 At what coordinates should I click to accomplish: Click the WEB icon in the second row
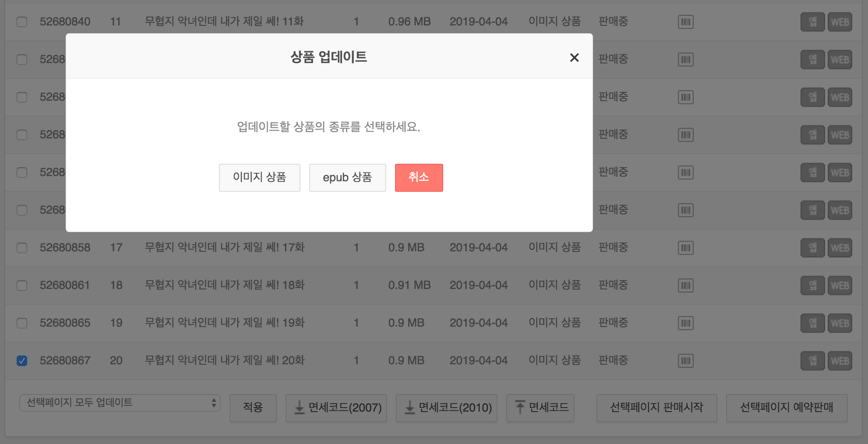pyautogui.click(x=840, y=59)
